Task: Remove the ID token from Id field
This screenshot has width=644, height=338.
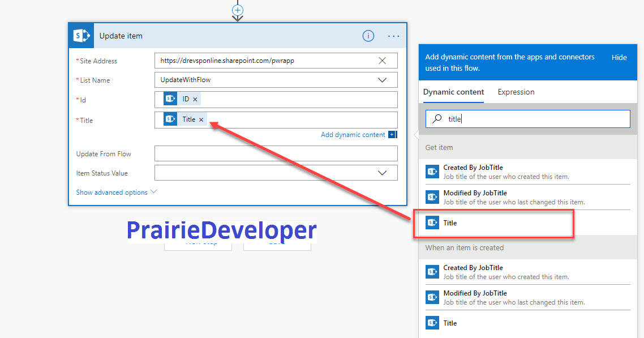Action: (195, 100)
